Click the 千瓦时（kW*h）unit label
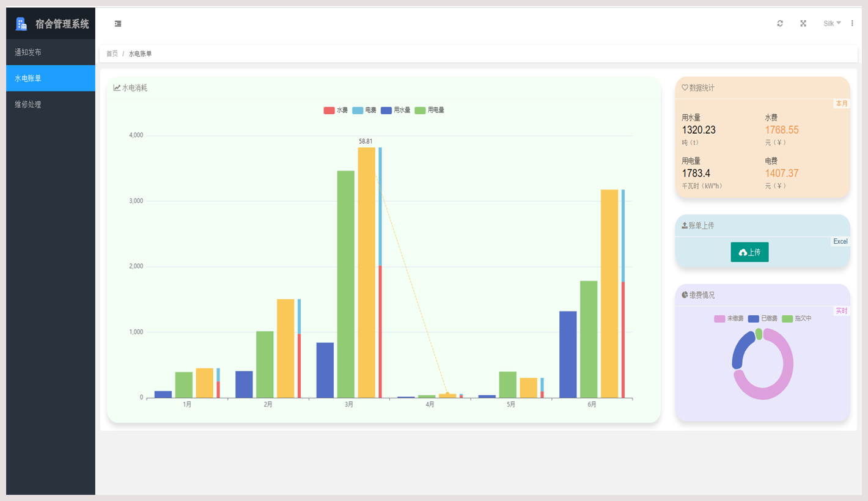Viewport: 868px width, 501px height. click(x=702, y=186)
